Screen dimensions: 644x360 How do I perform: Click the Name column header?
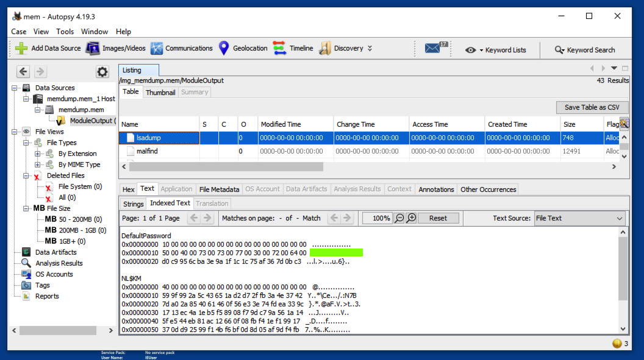click(159, 124)
